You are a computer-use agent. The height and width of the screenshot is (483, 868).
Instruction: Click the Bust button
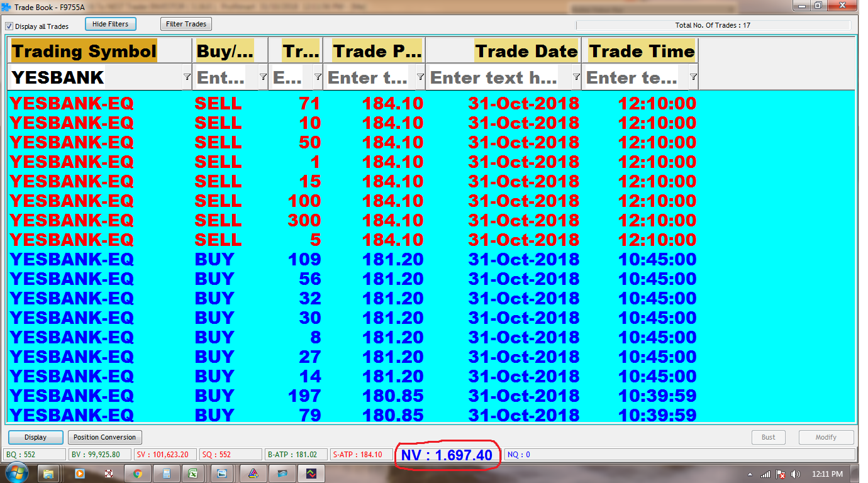click(x=769, y=437)
